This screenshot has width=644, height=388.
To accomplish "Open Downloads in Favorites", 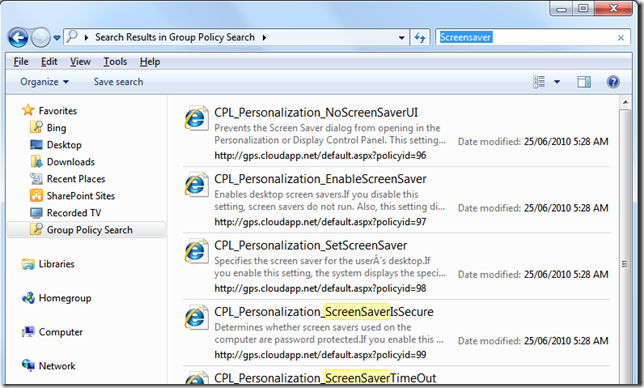I will (71, 162).
